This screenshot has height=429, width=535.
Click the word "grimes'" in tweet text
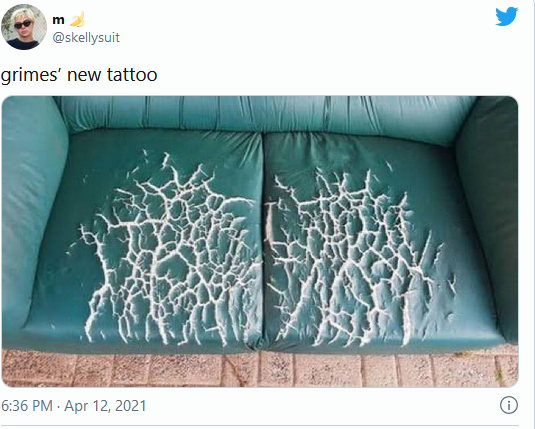[31, 75]
